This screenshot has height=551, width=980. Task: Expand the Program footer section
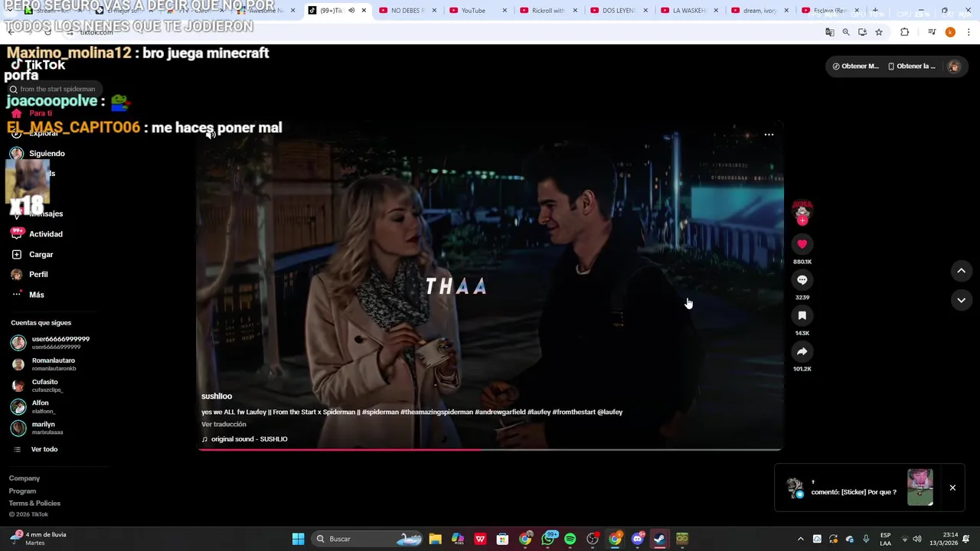pos(22,491)
